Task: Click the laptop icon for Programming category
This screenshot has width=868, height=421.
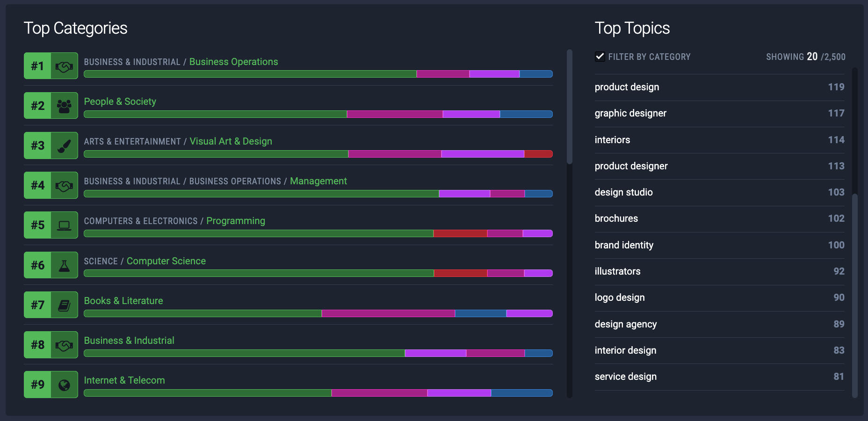Action: [x=64, y=225]
